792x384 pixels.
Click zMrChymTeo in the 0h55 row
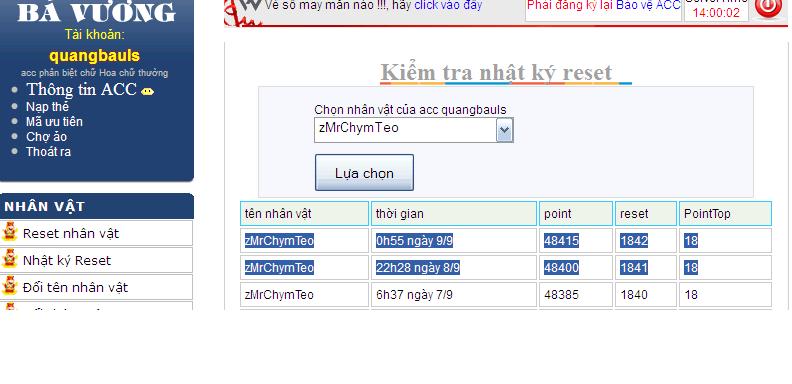[279, 241]
